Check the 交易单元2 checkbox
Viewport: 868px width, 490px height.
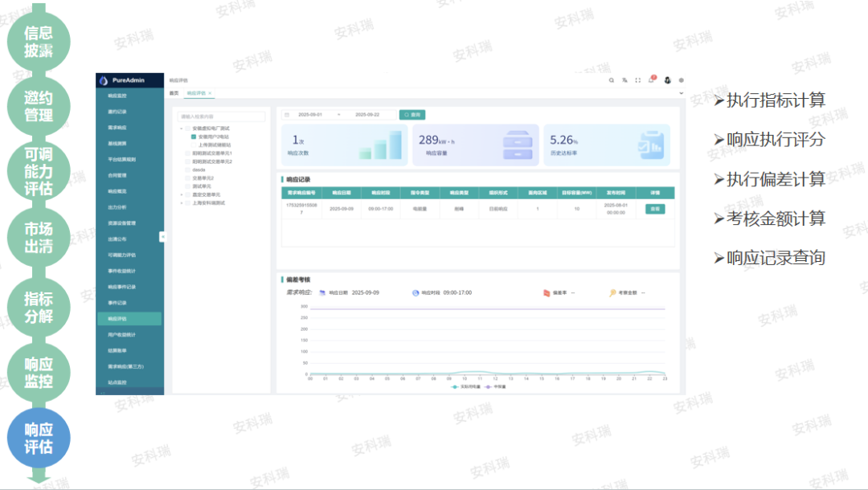click(187, 178)
